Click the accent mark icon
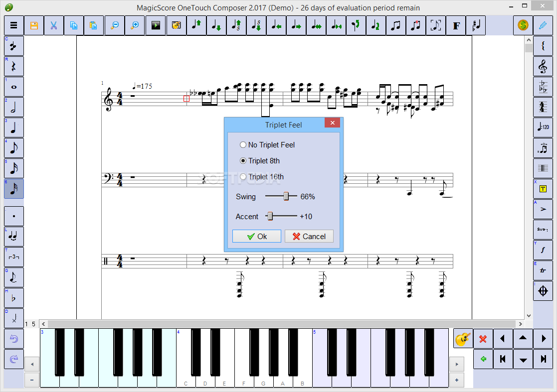 tap(543, 209)
